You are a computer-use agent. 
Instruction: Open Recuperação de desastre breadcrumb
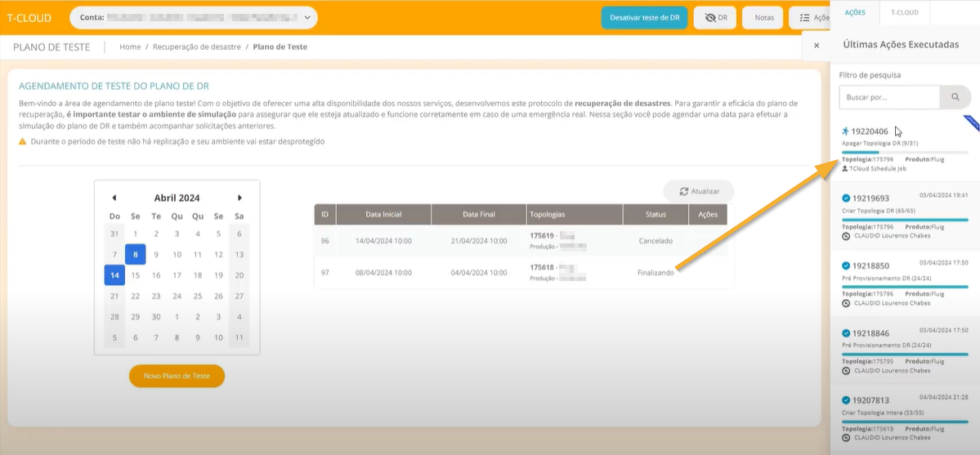pos(197,47)
